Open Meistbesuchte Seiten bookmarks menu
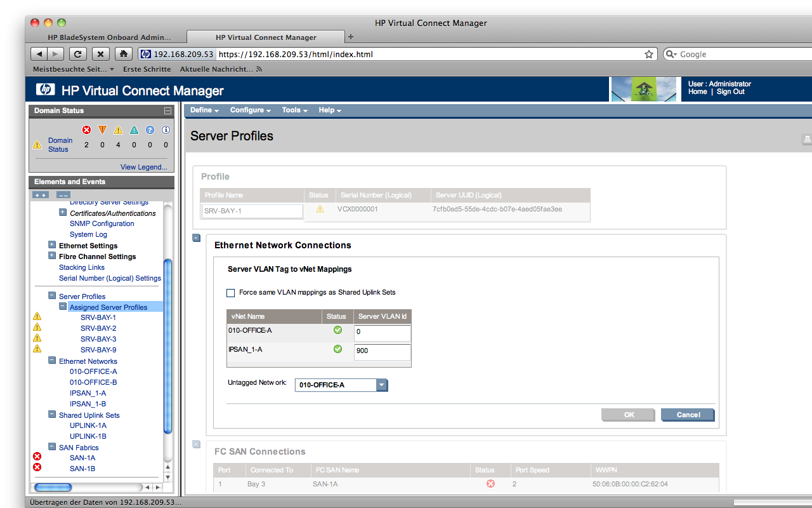 click(74, 69)
